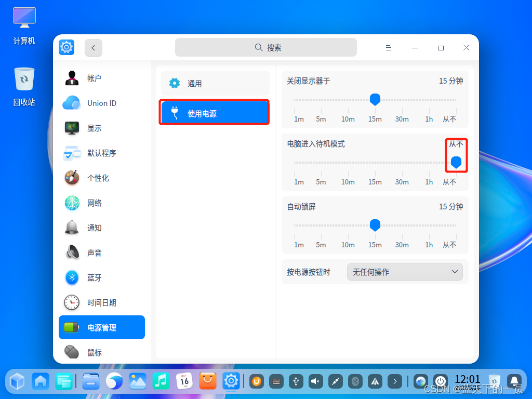Open the calendar dock icon
Image resolution: width=532 pixels, height=399 pixels.
pos(184,381)
